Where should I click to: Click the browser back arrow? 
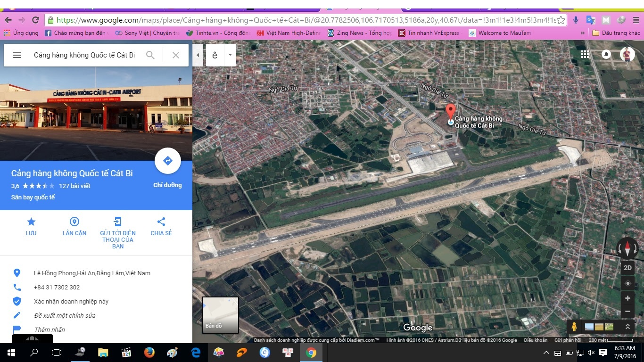tap(8, 20)
